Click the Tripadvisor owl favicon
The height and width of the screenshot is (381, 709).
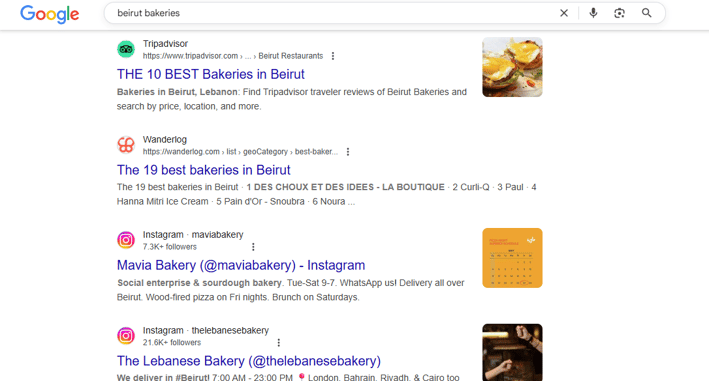[x=126, y=49]
